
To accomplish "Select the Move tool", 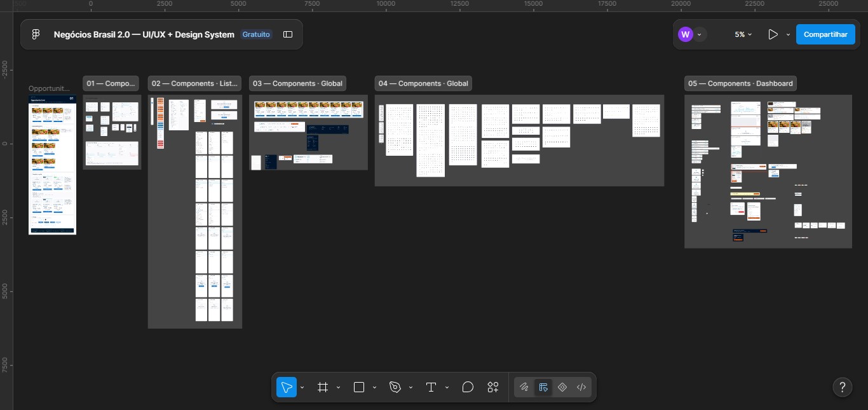I will (287, 387).
